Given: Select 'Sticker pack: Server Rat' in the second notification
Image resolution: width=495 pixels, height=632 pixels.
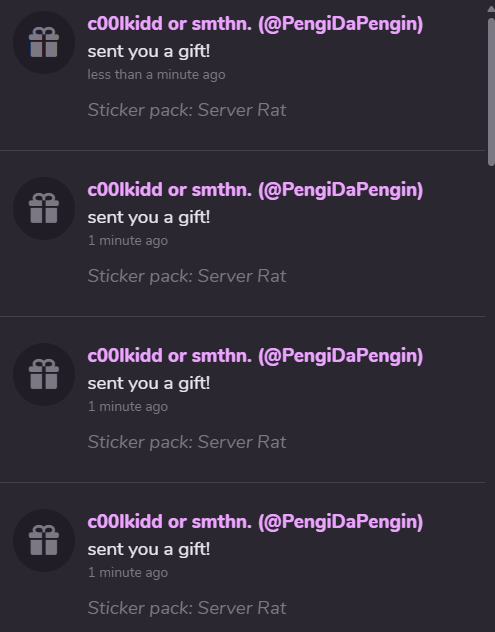Looking at the screenshot, I should coord(187,276).
